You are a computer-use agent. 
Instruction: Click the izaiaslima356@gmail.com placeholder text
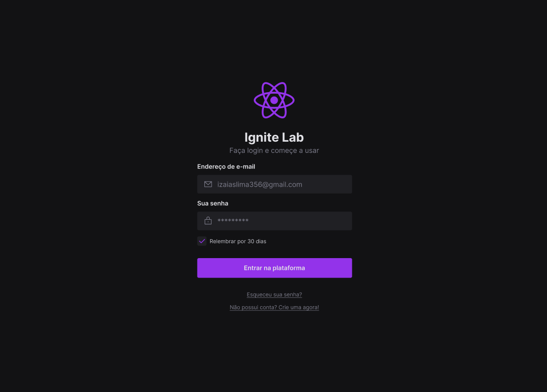[x=260, y=184]
